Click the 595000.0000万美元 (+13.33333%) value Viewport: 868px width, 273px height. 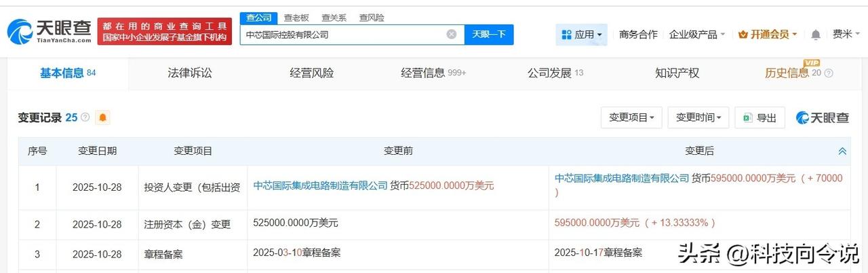635,223
